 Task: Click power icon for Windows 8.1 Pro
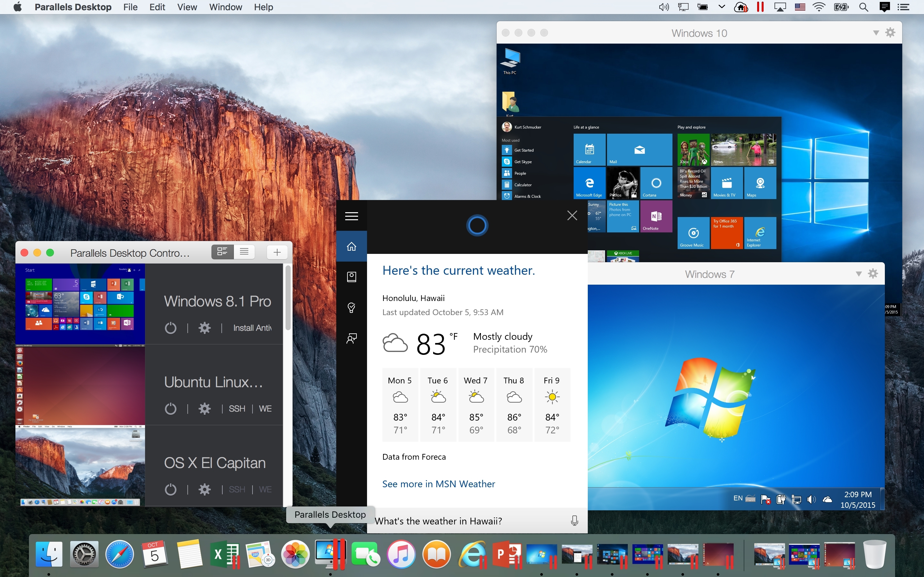(170, 328)
